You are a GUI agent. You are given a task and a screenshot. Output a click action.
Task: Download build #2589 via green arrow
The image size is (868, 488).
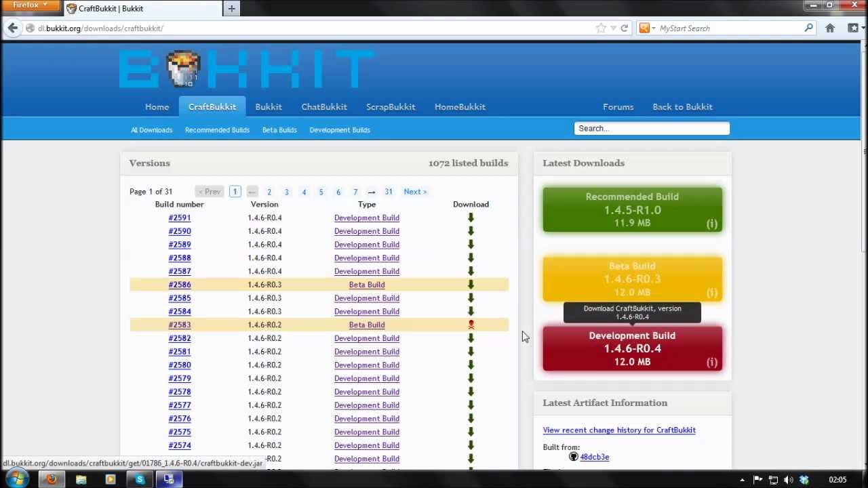[471, 245]
